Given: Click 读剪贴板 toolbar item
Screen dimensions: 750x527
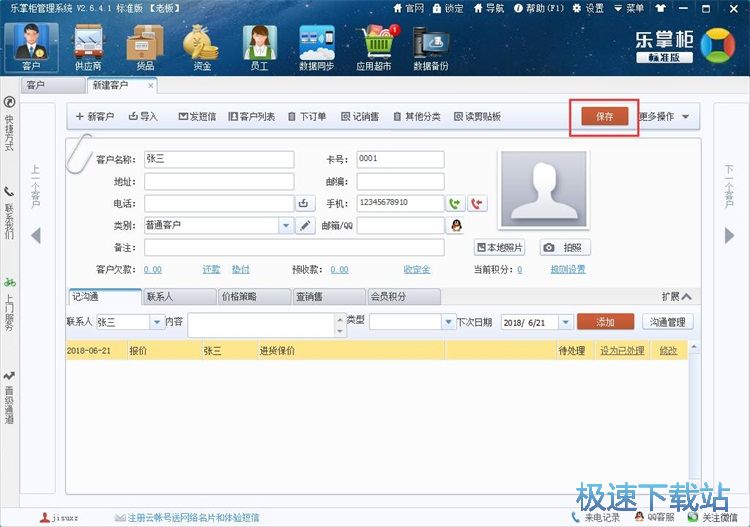Looking at the screenshot, I should click(477, 116).
